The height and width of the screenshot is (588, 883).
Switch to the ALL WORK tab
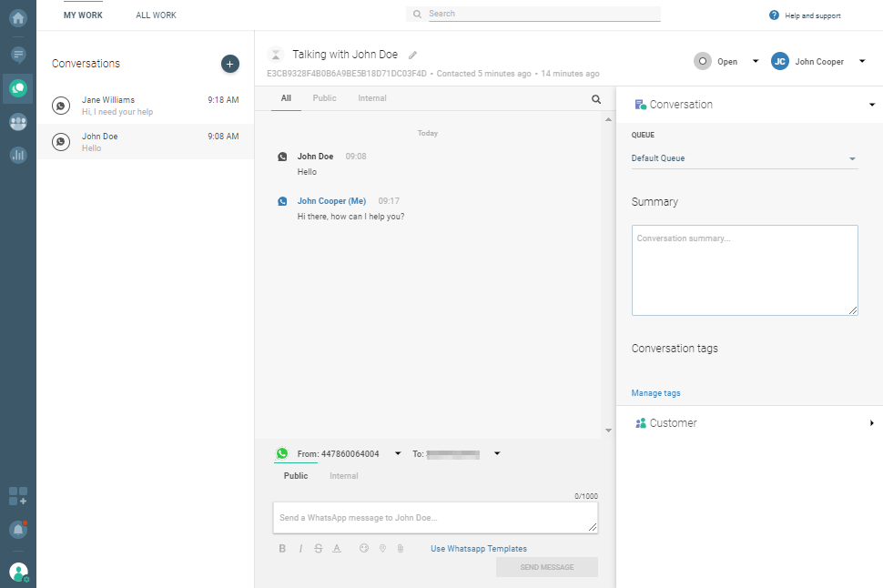pyautogui.click(x=156, y=15)
